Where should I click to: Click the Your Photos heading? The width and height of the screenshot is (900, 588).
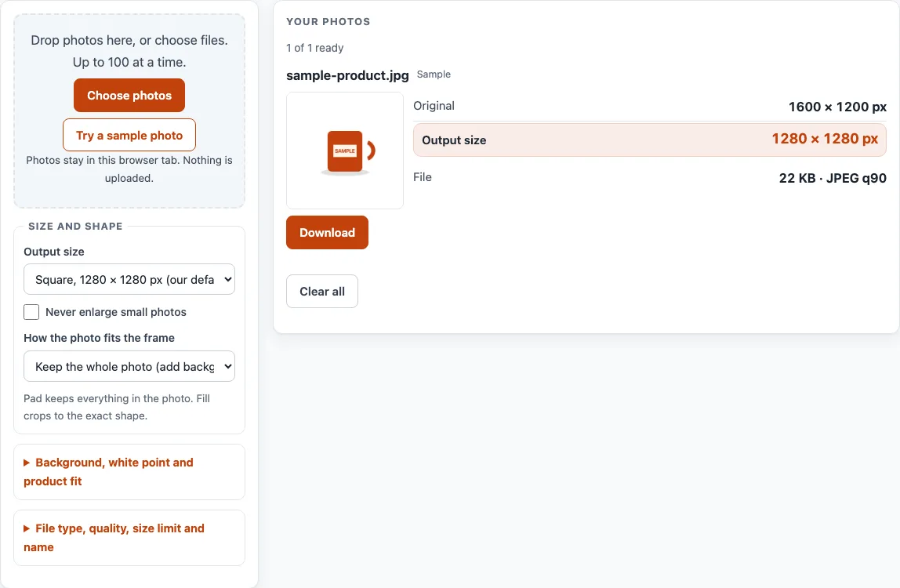[328, 22]
